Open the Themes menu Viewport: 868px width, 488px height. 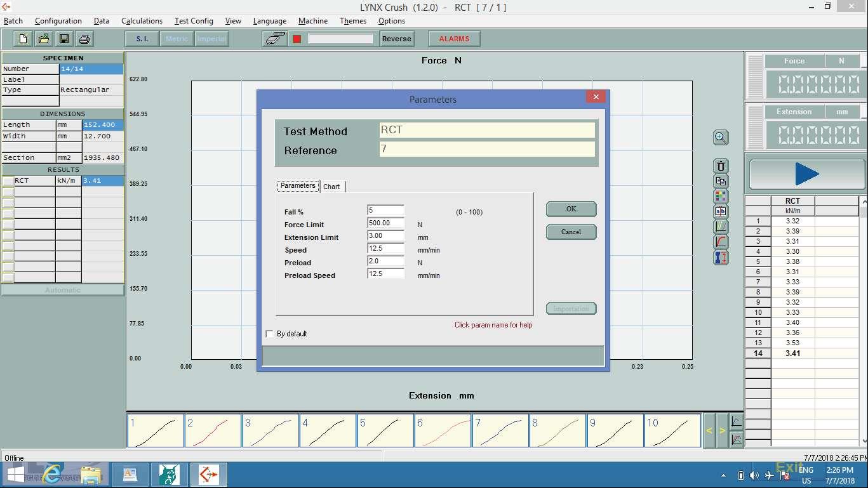353,21
